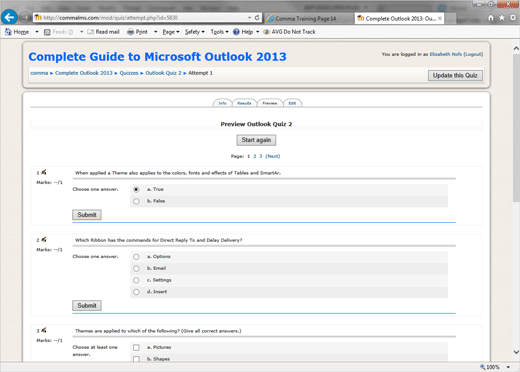The image size is (520, 372).
Task: Click the Print printer icon
Action: point(131,32)
